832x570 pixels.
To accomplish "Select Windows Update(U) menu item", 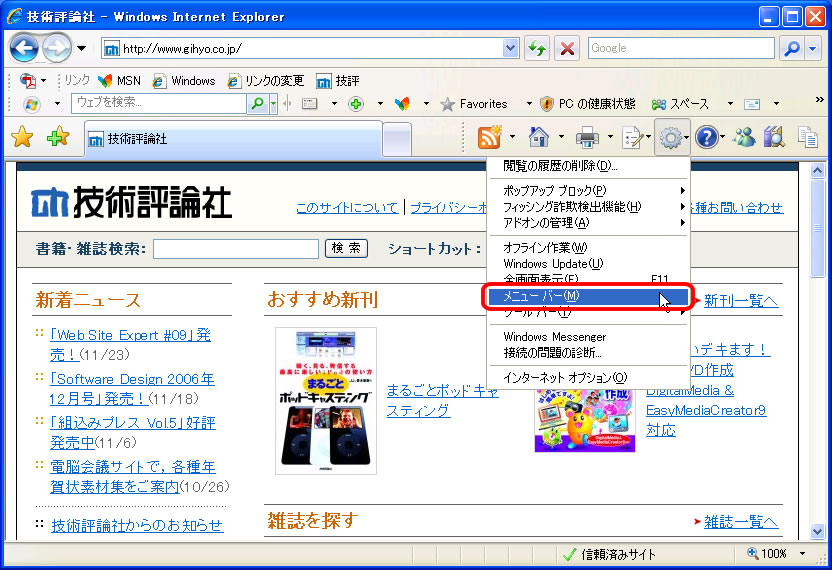I will pyautogui.click(x=588, y=264).
